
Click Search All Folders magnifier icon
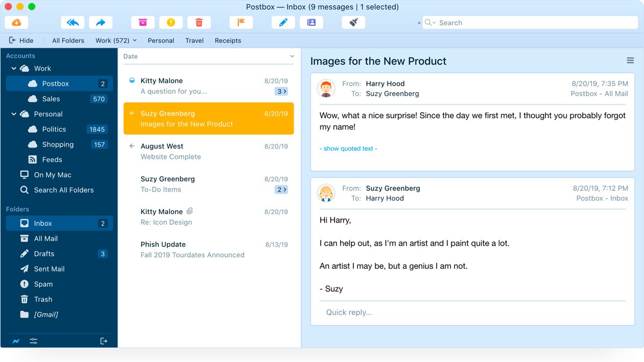(24, 190)
